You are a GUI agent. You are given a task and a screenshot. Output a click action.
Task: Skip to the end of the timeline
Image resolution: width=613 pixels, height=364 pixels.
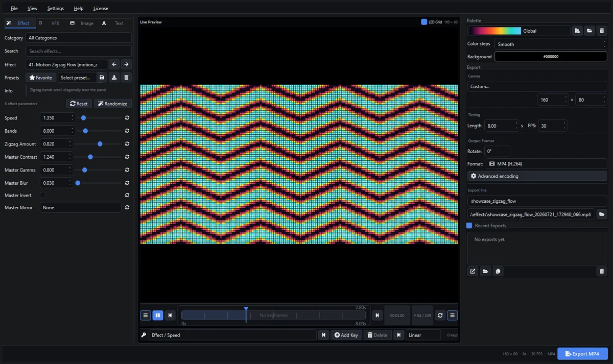[x=377, y=316]
